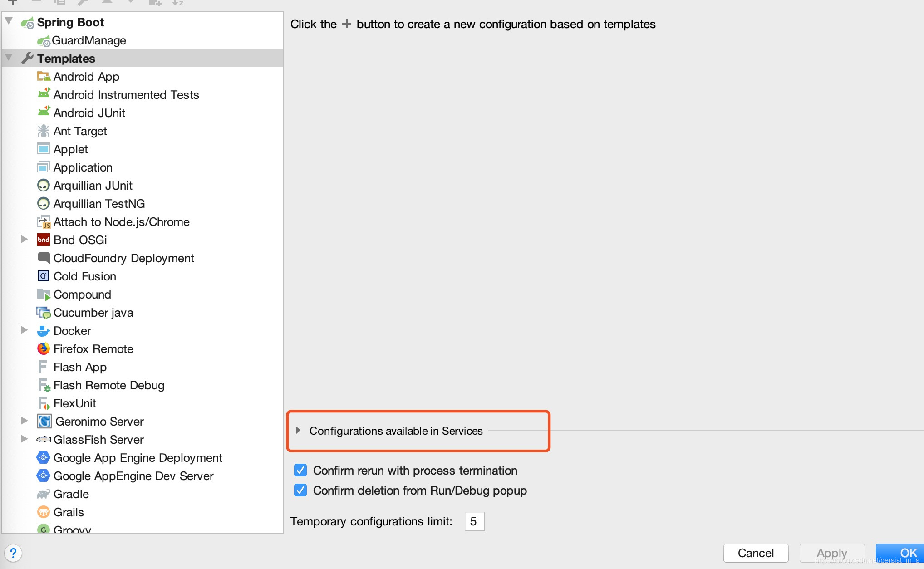Select the Firefox Remote template icon
The width and height of the screenshot is (924, 569).
43,348
